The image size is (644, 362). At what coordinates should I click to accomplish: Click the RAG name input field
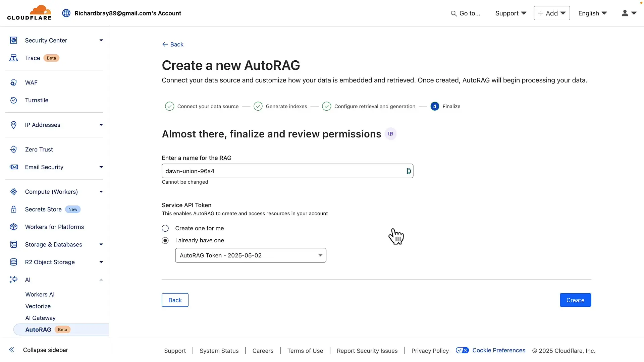tap(287, 171)
